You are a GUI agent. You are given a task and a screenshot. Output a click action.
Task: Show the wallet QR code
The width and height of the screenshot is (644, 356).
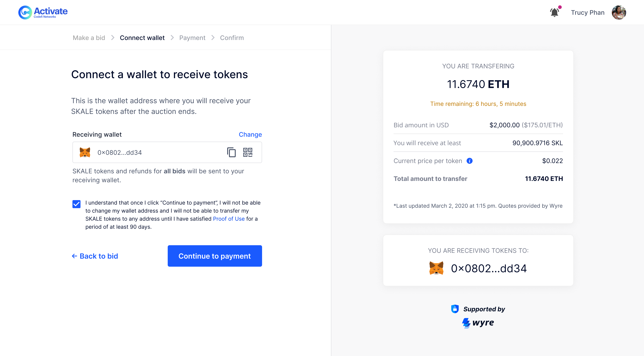(248, 152)
